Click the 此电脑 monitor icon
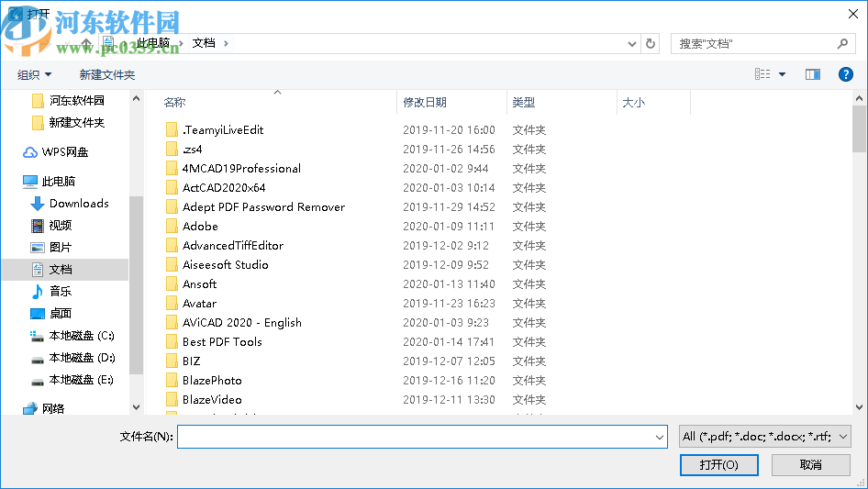868x489 pixels. [30, 182]
